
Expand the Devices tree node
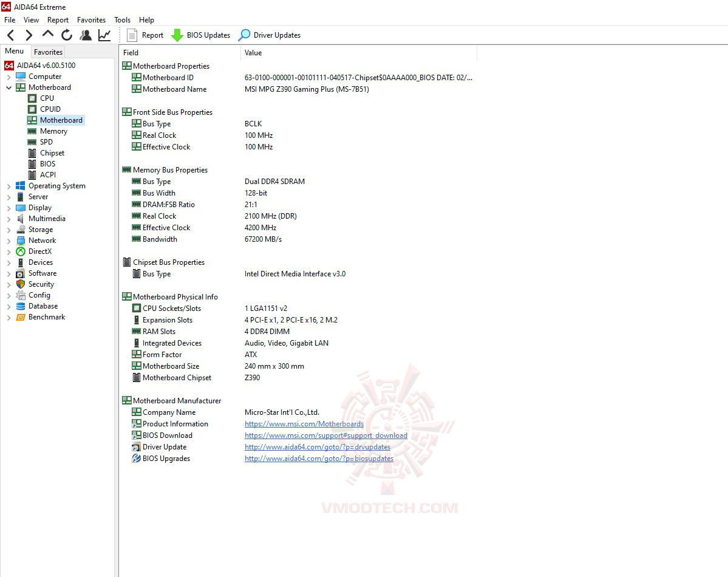pyautogui.click(x=9, y=262)
